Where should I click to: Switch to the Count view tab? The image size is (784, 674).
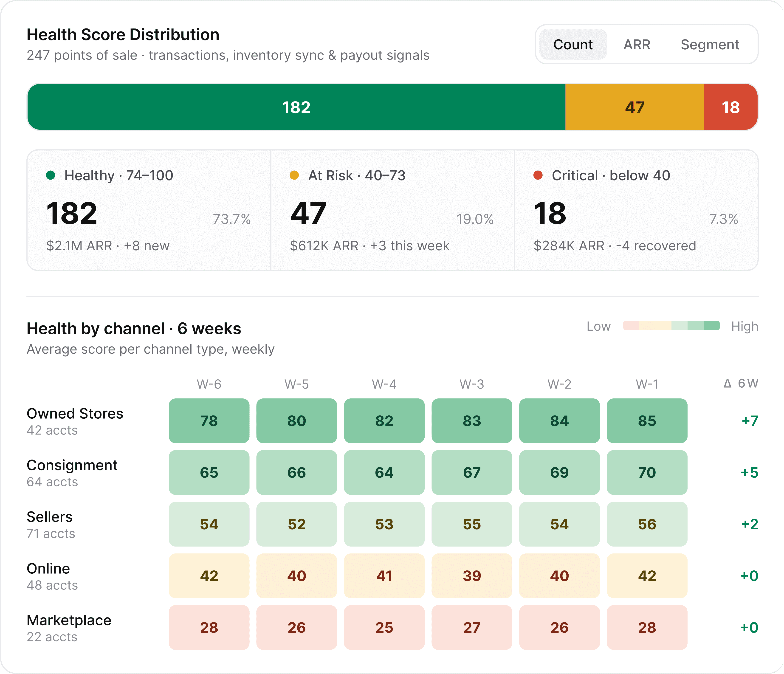572,45
